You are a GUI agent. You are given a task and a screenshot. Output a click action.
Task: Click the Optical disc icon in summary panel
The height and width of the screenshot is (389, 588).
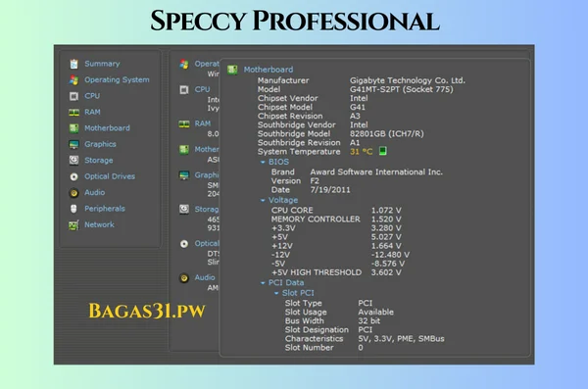pos(184,244)
